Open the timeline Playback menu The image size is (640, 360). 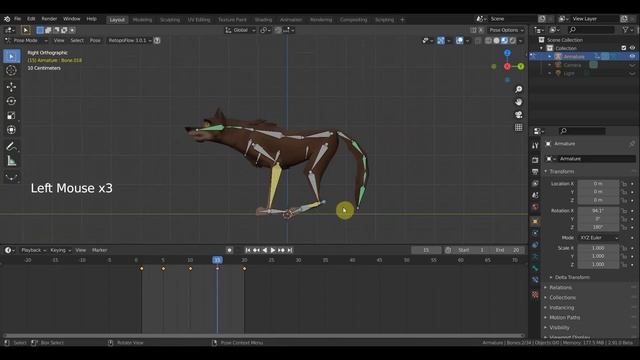pyautogui.click(x=33, y=250)
